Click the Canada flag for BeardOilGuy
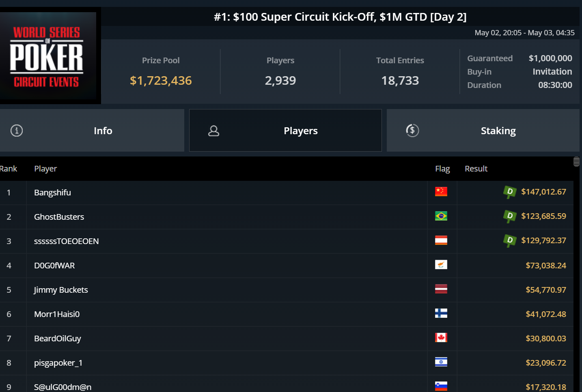Viewport: 582px width, 392px height. tap(441, 338)
